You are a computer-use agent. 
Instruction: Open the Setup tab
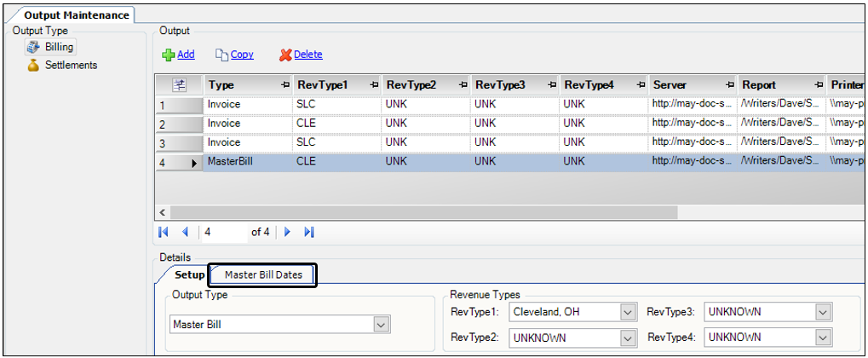pyautogui.click(x=189, y=275)
